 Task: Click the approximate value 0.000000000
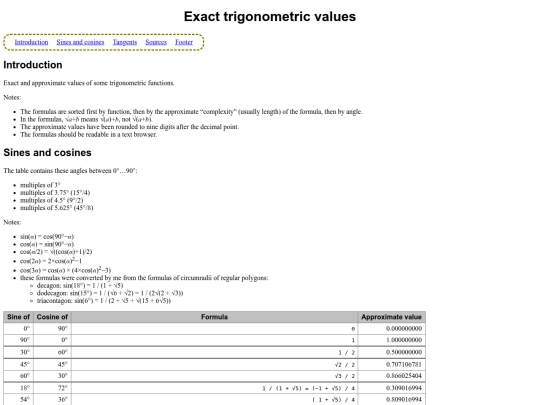click(404, 329)
